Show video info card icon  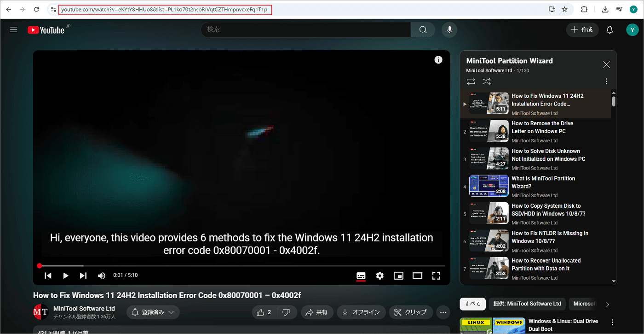pos(438,60)
